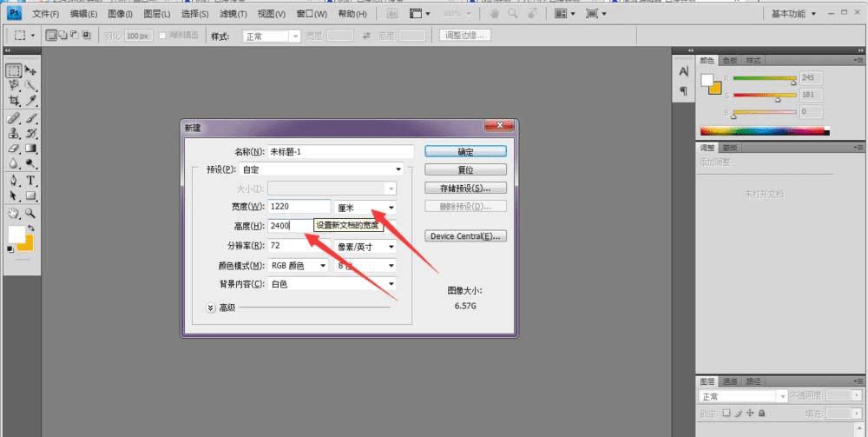The width and height of the screenshot is (868, 437).
Task: Click the 确定 button in the dialog
Action: click(465, 151)
